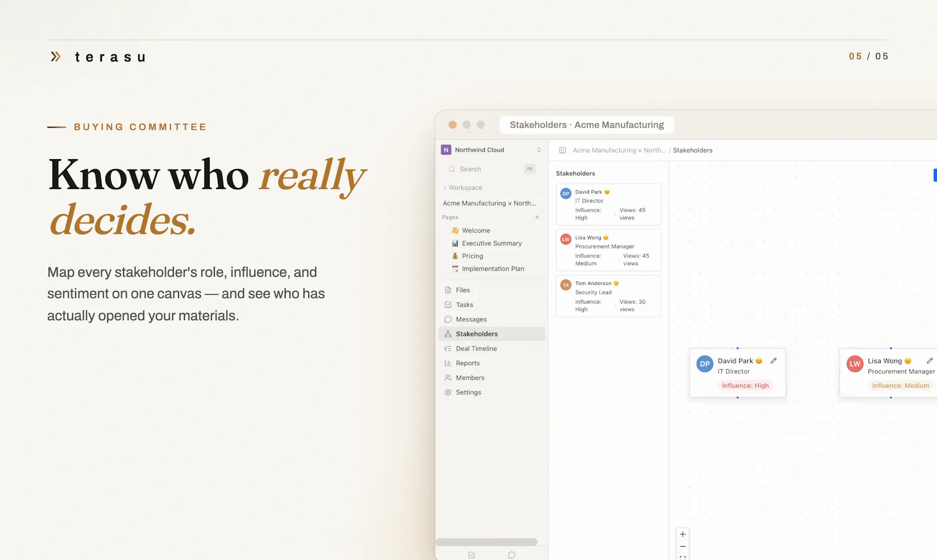Click the DP avatar in stakeholder list
This screenshot has width=937, height=560.
point(566,194)
